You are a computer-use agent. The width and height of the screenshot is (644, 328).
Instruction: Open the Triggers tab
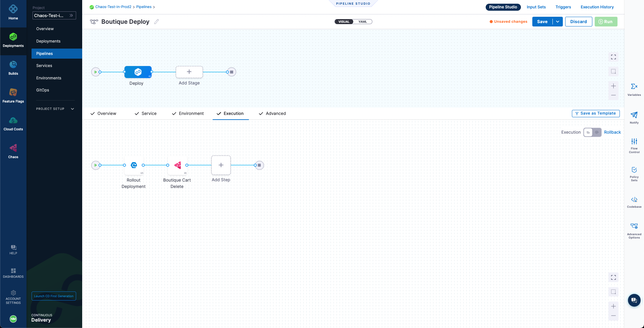(x=563, y=7)
